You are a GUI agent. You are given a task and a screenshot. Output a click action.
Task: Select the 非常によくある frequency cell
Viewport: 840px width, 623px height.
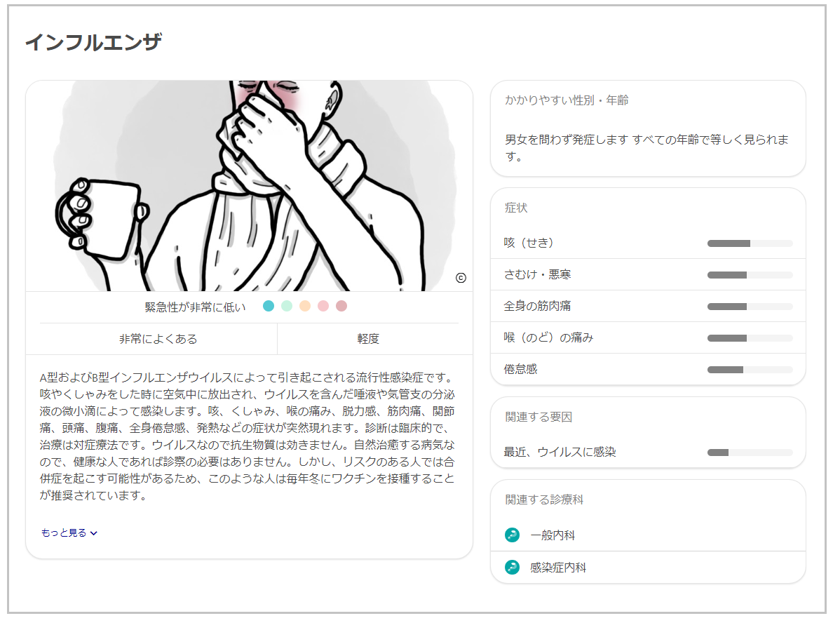[158, 339]
